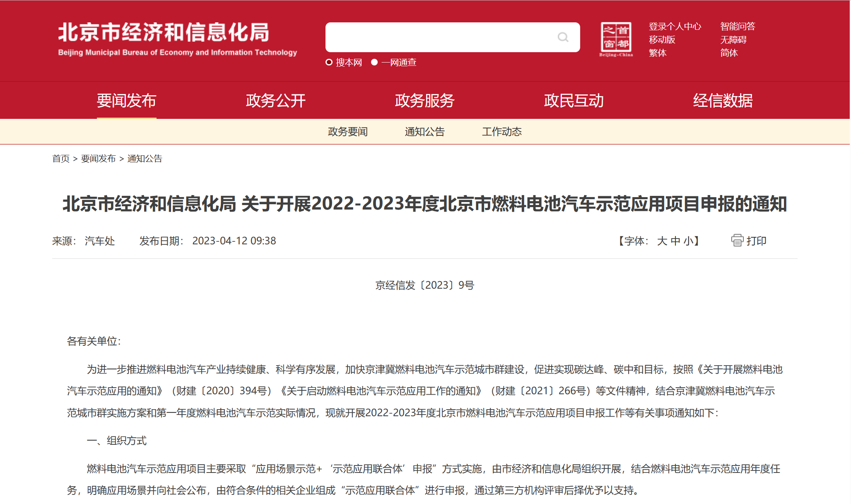Open the 经信数据 navigation tab
The width and height of the screenshot is (851, 504).
coord(723,101)
